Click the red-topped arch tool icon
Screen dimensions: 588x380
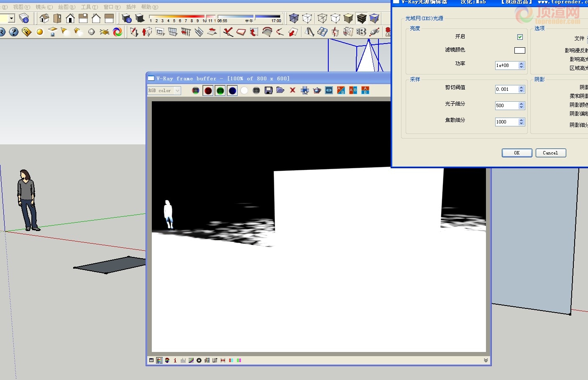point(267,32)
